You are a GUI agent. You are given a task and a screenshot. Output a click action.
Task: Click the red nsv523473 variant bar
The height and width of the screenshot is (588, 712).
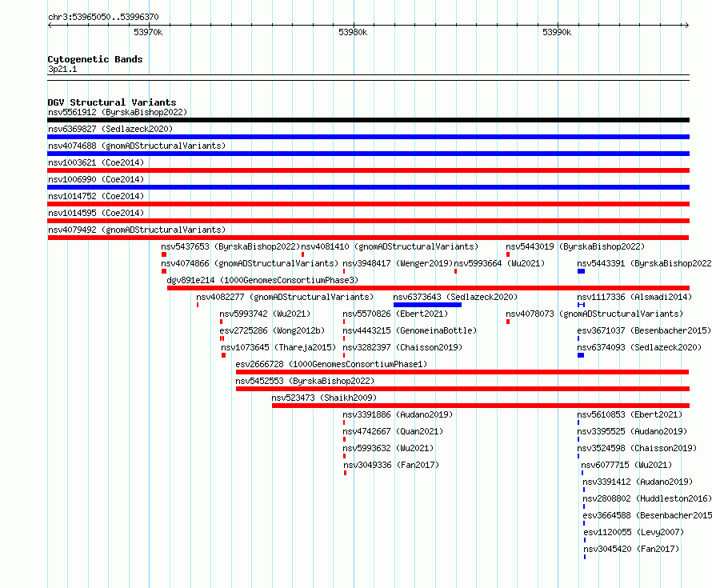481,406
